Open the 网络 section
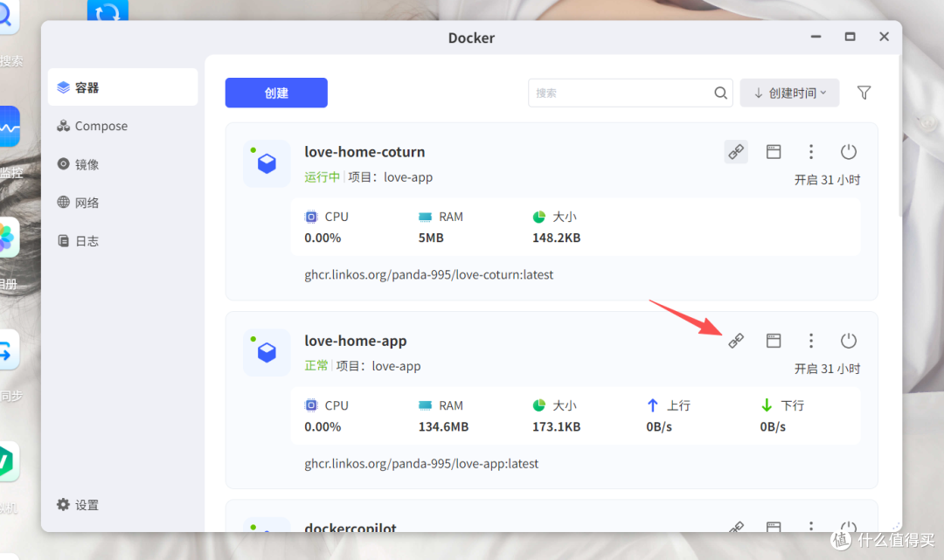Image resolution: width=944 pixels, height=560 pixels. pyautogui.click(x=123, y=202)
